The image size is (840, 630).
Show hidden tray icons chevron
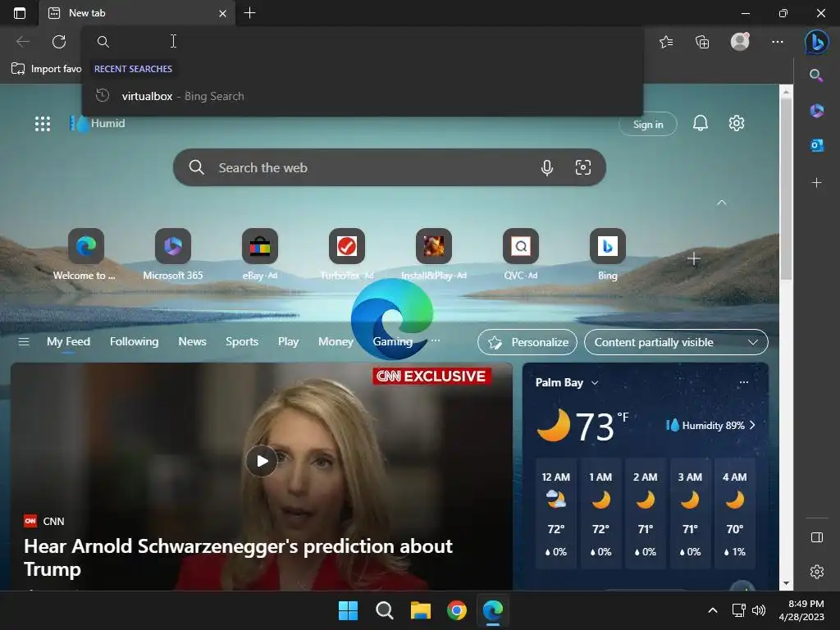coord(713,610)
